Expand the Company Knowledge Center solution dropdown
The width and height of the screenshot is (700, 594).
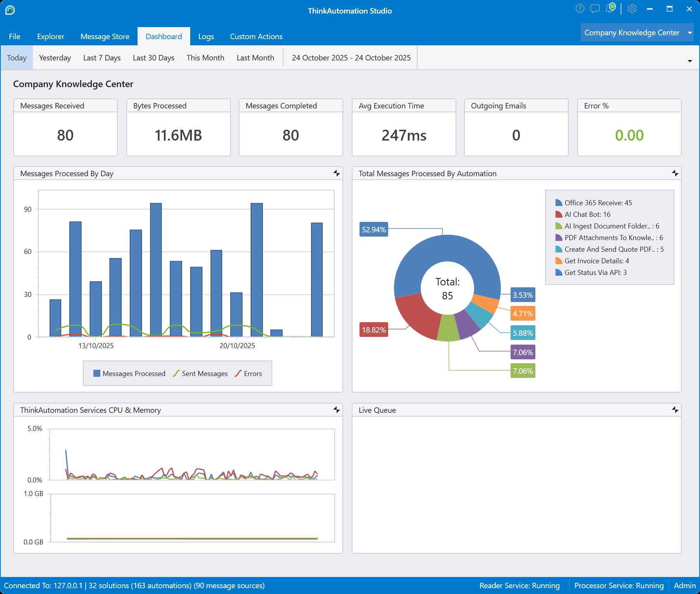tap(690, 33)
